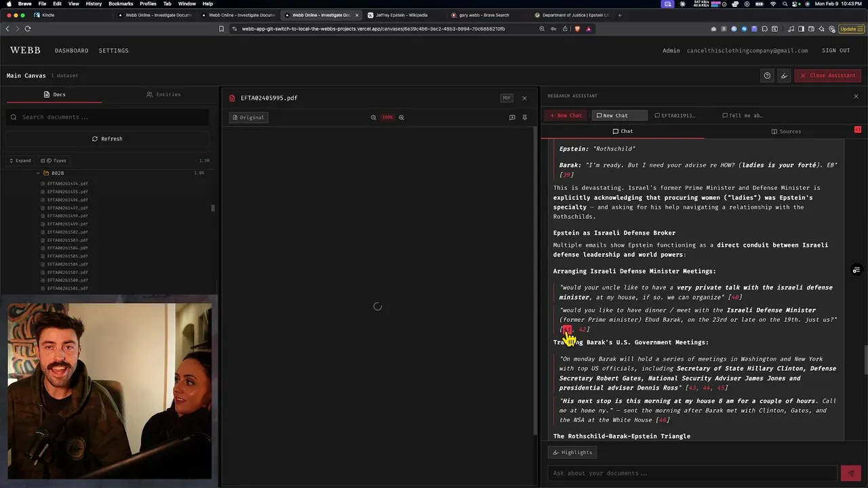Open the Bookmarks menu in menu bar
Image resolution: width=868 pixels, height=488 pixels.
[121, 4]
